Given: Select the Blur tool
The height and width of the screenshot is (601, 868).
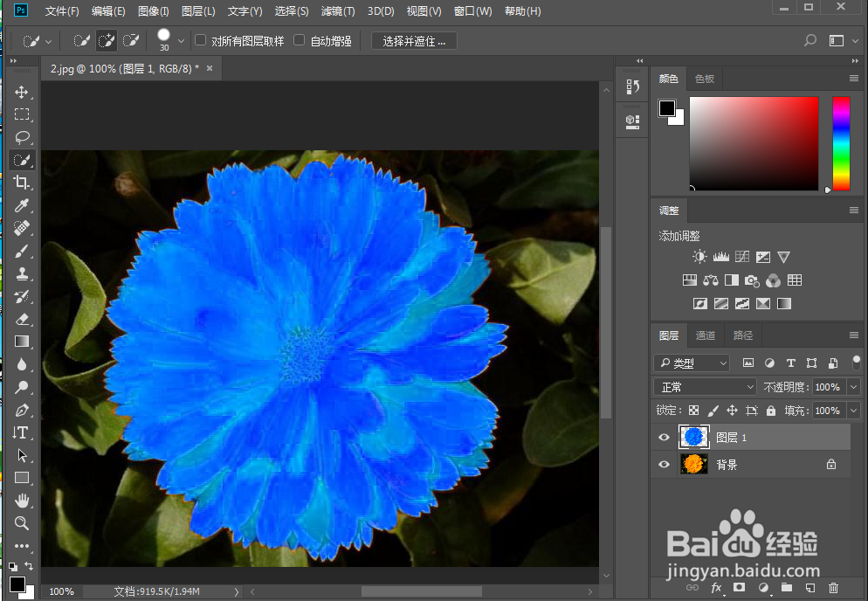Looking at the screenshot, I should [22, 364].
